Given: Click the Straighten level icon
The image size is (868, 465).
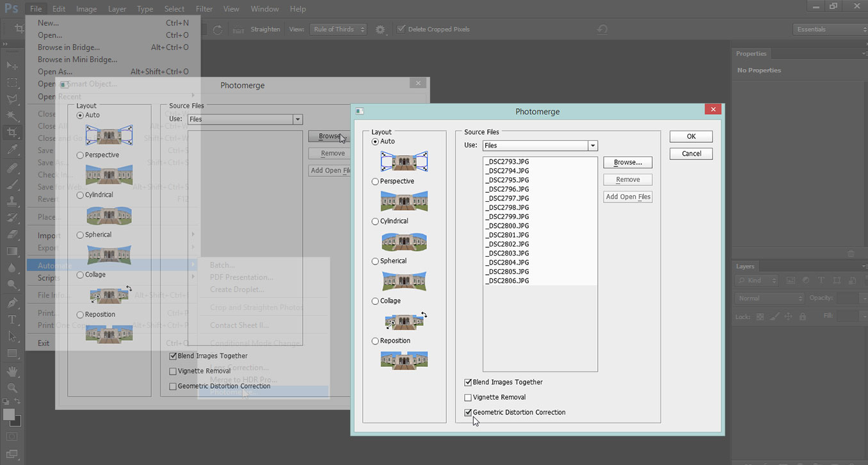Looking at the screenshot, I should click(238, 29).
